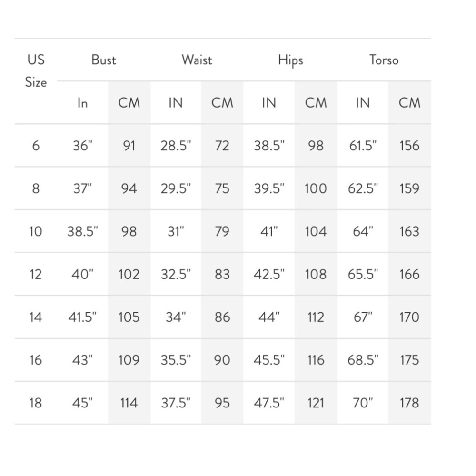Click the Torso IN subheader
476x476 pixels.
pyautogui.click(x=363, y=103)
